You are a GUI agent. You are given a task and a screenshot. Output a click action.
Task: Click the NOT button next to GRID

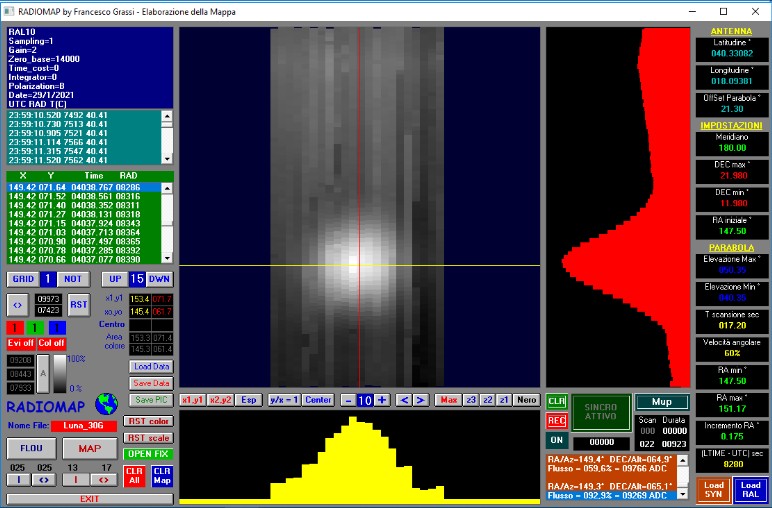pos(73,279)
